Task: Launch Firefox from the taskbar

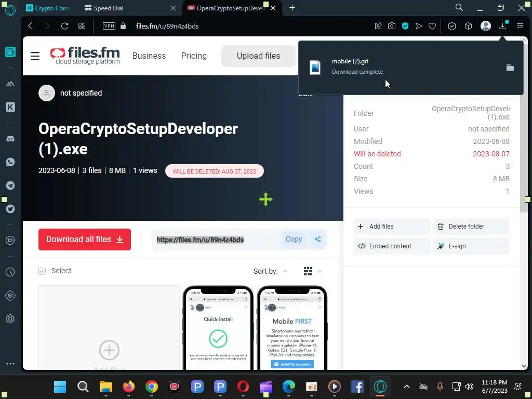Action: 129,387
